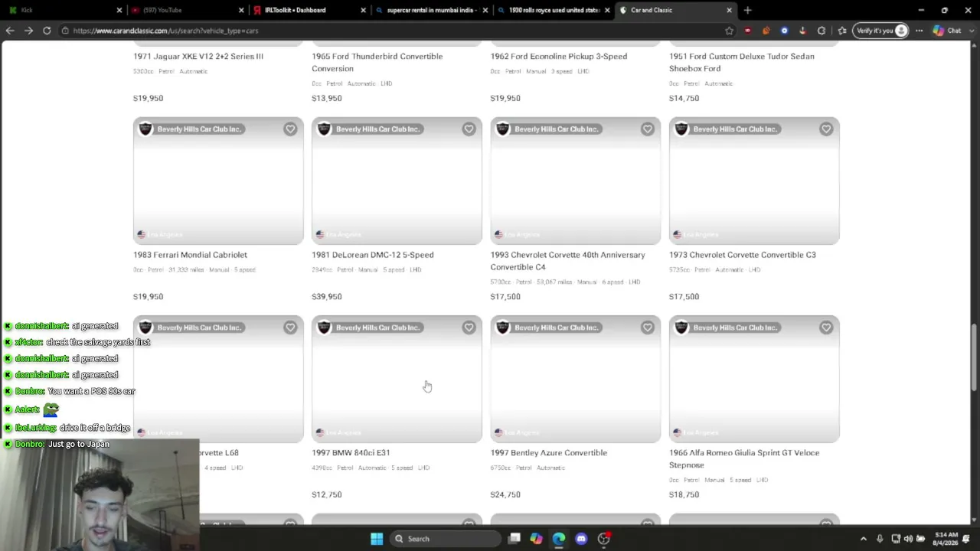Screen dimensions: 980x551
Task: Click dealer logo on Alfa Romeo Giulia card
Action: point(681,327)
